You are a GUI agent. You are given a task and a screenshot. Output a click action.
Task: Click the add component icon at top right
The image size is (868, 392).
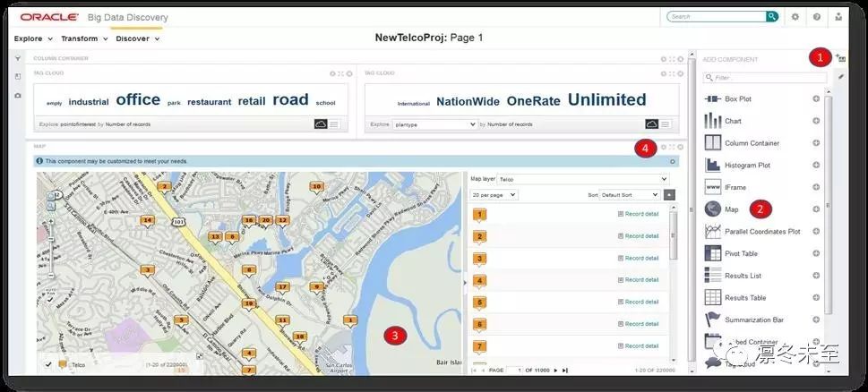click(x=841, y=58)
